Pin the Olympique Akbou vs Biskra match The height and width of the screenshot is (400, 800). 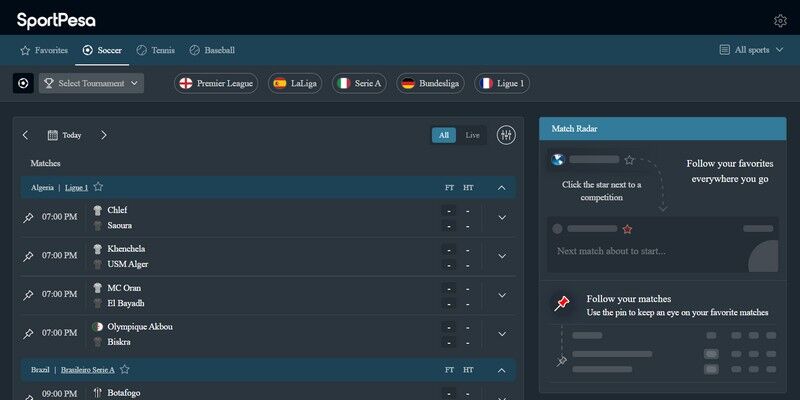[x=29, y=334]
